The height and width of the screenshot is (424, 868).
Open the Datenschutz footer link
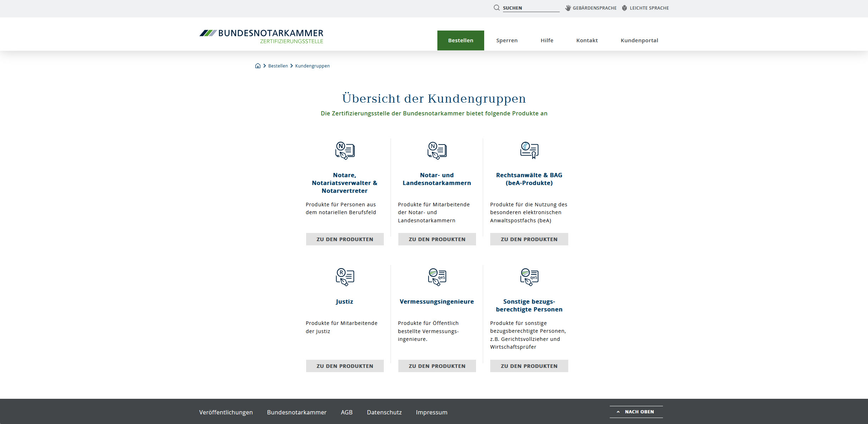(x=384, y=412)
